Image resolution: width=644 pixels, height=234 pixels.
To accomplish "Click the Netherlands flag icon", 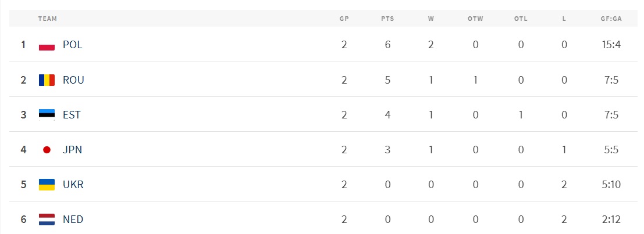I will point(47,219).
